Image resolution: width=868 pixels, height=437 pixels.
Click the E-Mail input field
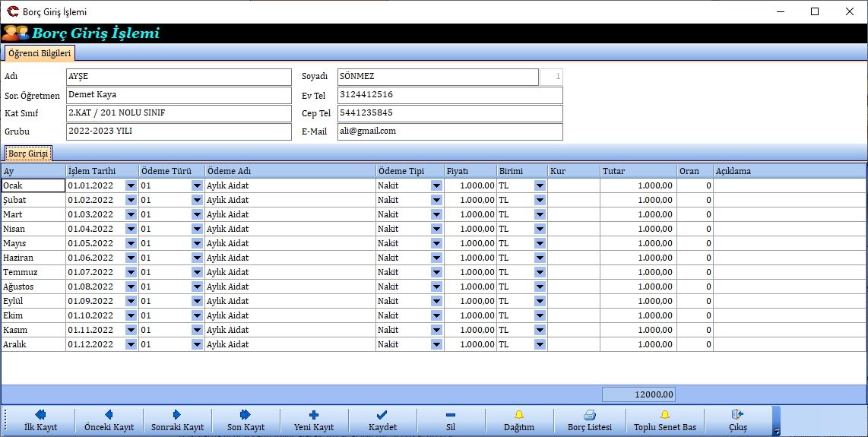450,131
